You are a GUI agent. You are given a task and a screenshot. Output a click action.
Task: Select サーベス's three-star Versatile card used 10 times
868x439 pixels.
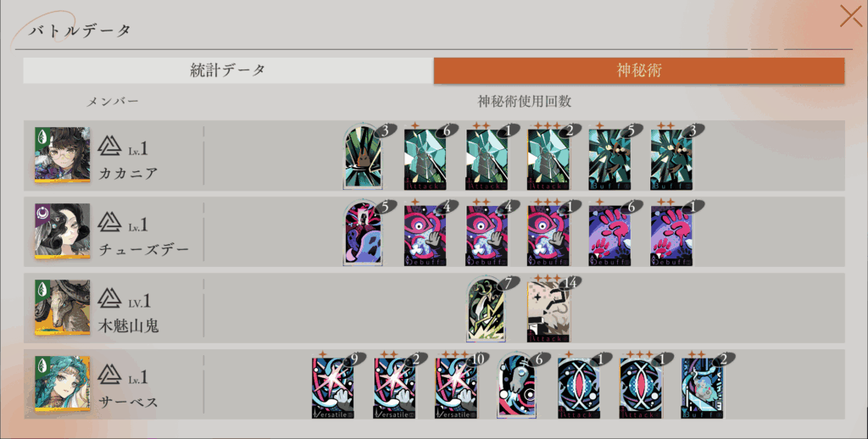coord(455,389)
